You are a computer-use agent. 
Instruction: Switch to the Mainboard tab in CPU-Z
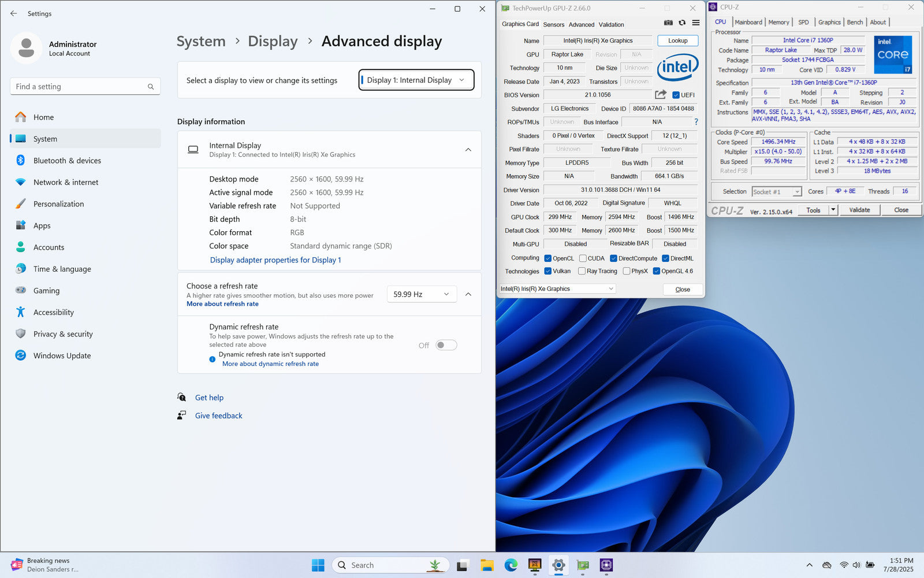[748, 22]
